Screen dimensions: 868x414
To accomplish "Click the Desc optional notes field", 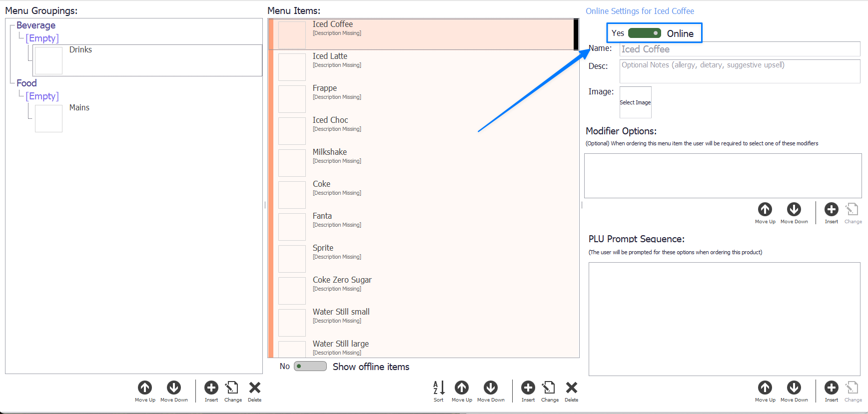I will click(x=740, y=71).
